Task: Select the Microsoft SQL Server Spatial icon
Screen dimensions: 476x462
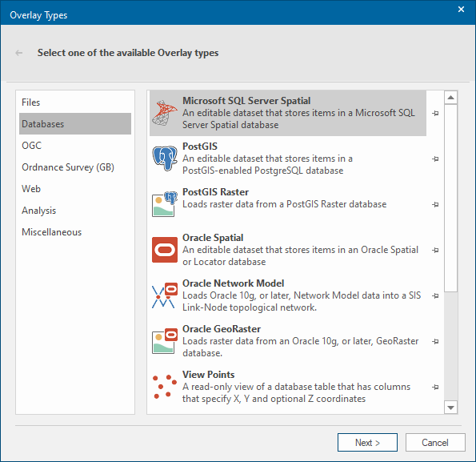Action: [x=165, y=113]
